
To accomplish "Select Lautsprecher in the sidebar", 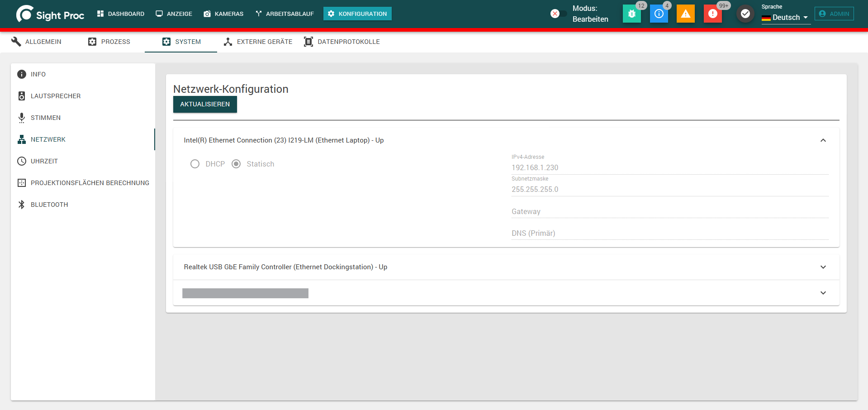I will coord(83,96).
